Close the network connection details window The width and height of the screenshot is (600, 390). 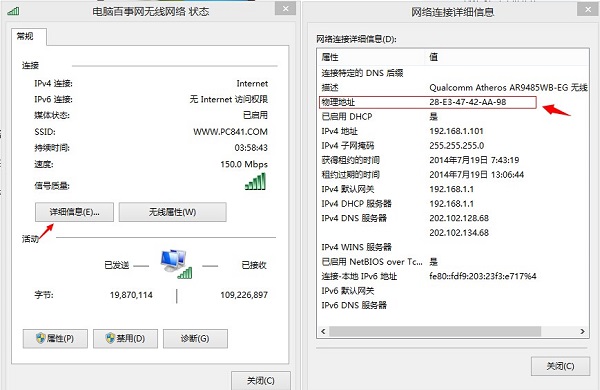(x=588, y=9)
